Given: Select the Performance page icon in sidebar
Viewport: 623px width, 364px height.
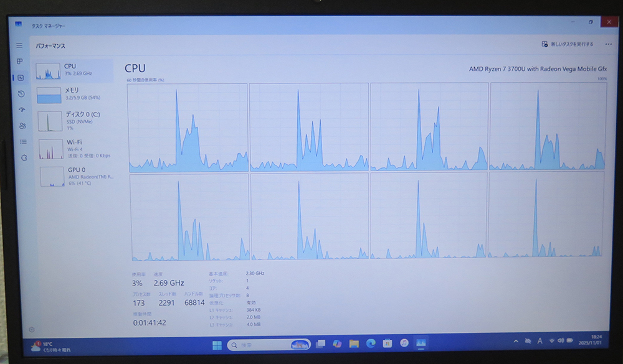Looking at the screenshot, I should click(x=21, y=78).
